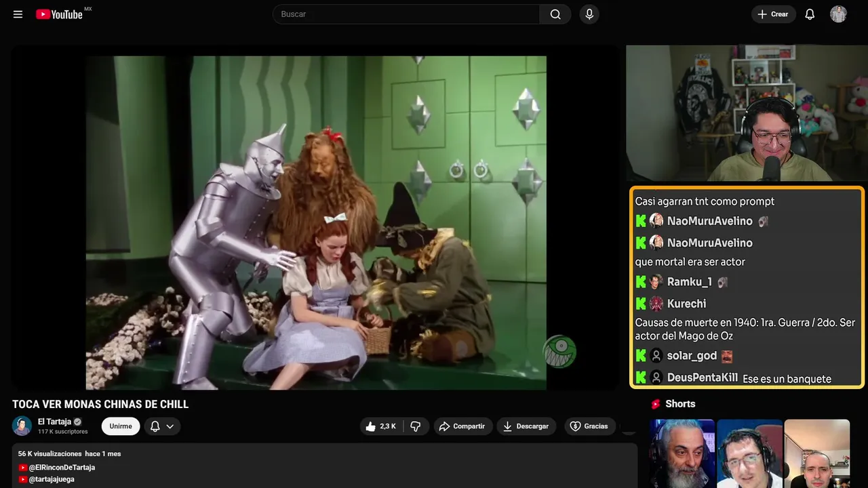868x488 pixels.
Task: Open the Short with the gray-bearded man
Action: coord(682,453)
